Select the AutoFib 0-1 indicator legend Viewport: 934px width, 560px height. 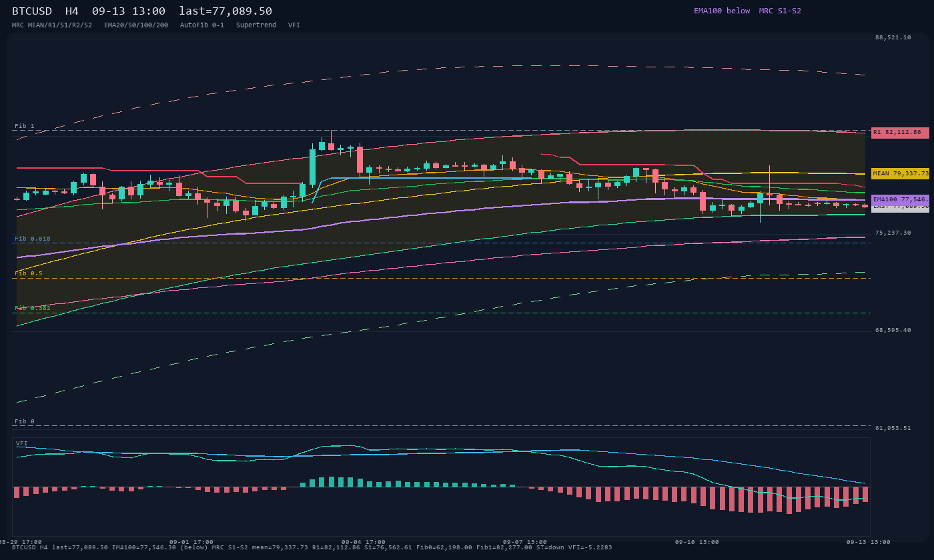point(202,25)
